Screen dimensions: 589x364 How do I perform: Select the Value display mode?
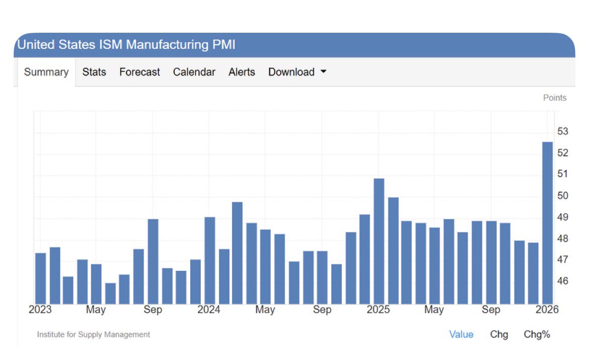[x=461, y=334]
